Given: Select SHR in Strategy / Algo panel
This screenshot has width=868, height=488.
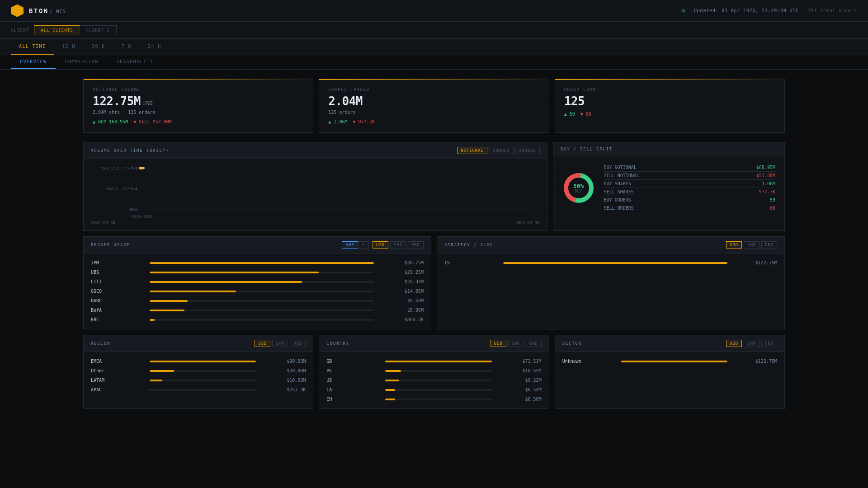Looking at the screenshot, I should click(x=751, y=245).
